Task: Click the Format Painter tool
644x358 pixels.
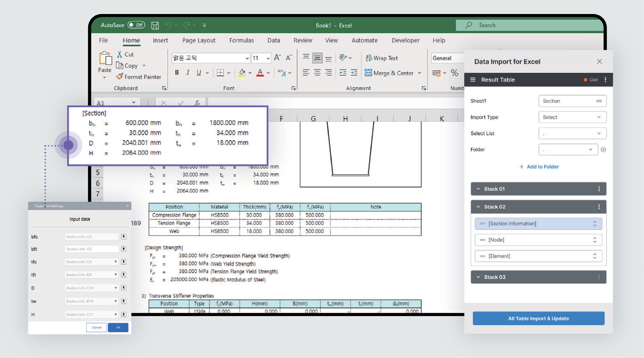Action: (139, 77)
